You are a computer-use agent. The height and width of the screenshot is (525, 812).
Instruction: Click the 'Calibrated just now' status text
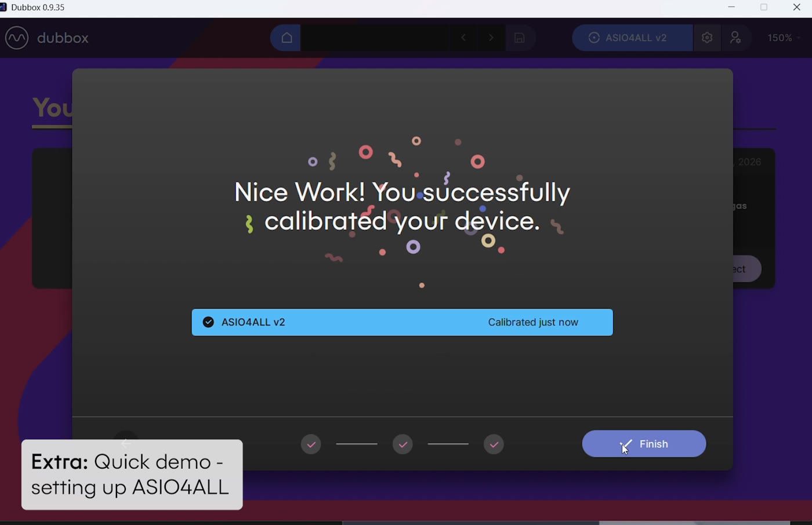[533, 323]
